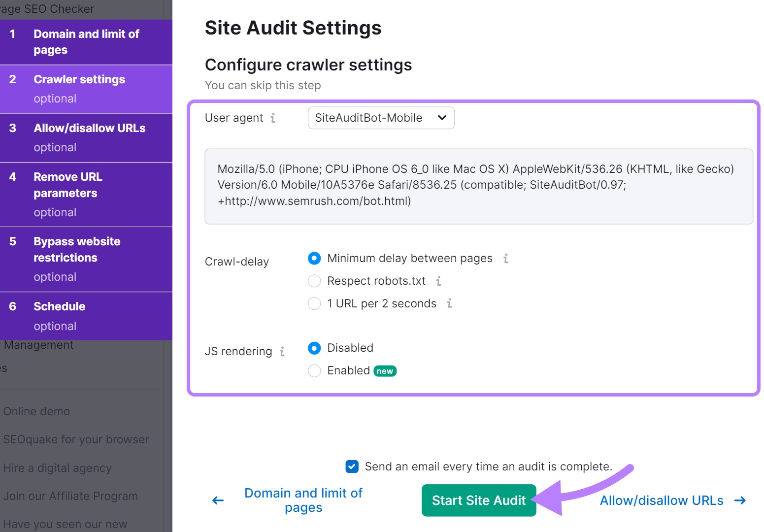View info for Respect robots.txt option

pos(438,281)
